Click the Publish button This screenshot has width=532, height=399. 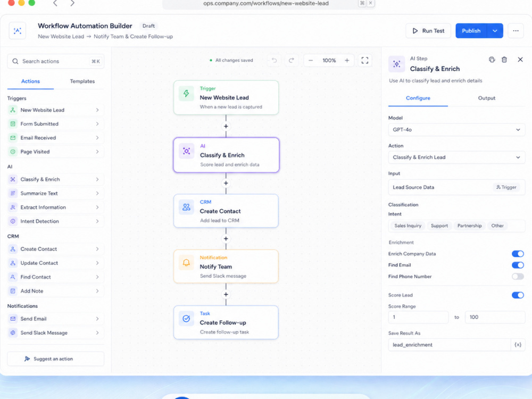coord(471,31)
